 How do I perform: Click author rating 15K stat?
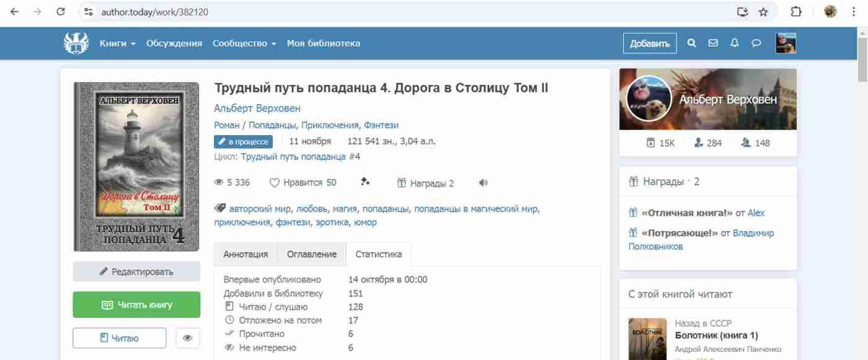click(660, 143)
